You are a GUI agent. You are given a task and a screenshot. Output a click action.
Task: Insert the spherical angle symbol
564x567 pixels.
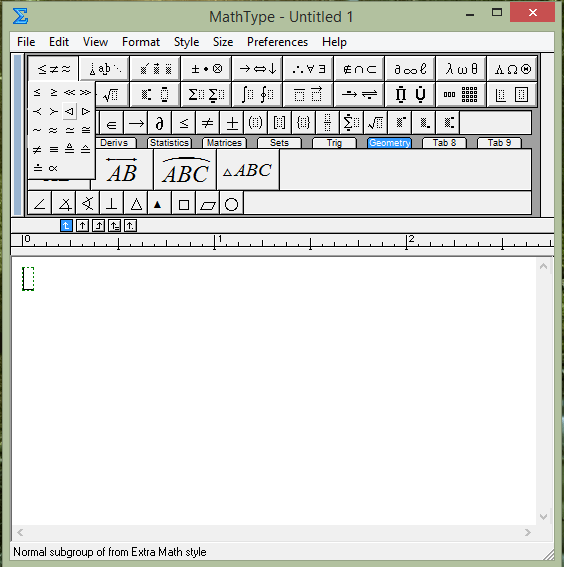point(87,204)
